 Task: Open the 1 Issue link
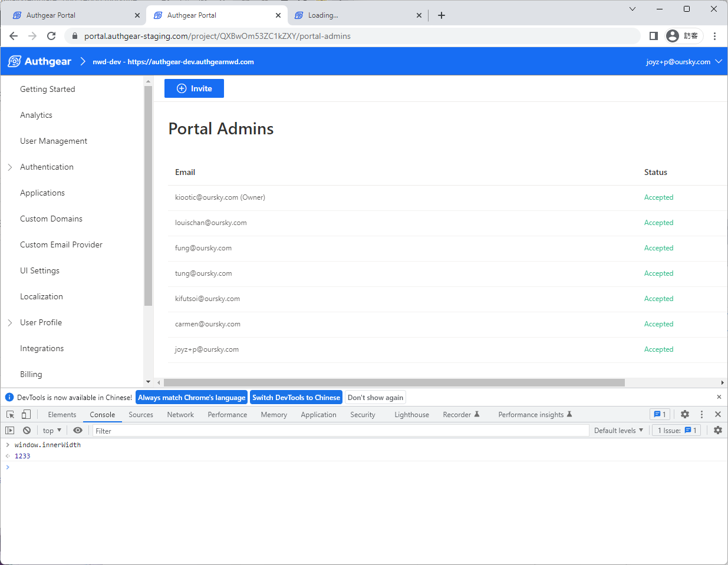point(677,430)
